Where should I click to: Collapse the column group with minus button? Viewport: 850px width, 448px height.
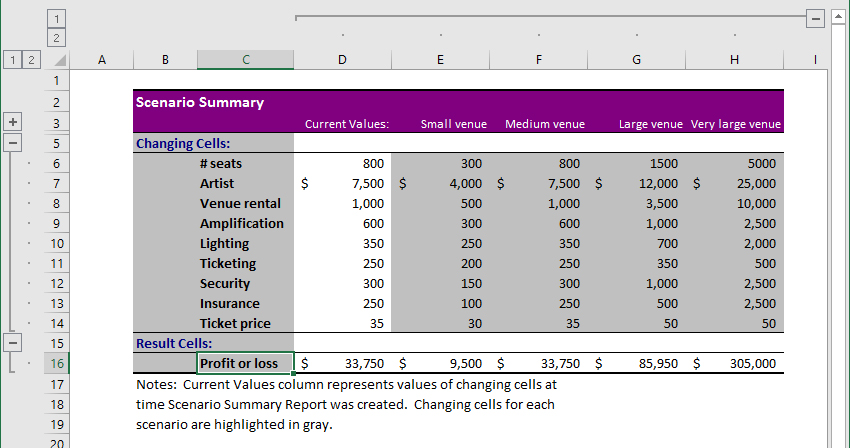[x=815, y=18]
